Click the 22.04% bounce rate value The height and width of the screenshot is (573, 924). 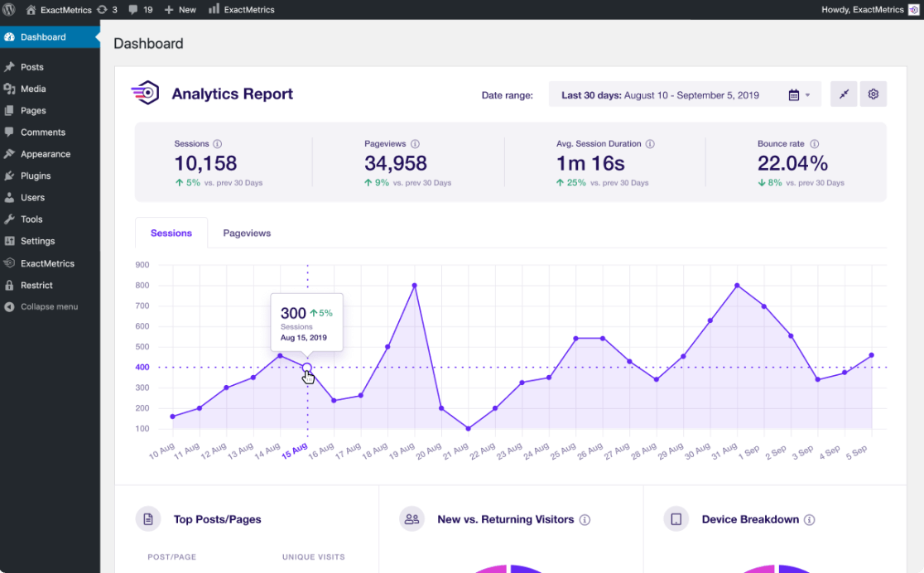click(792, 163)
